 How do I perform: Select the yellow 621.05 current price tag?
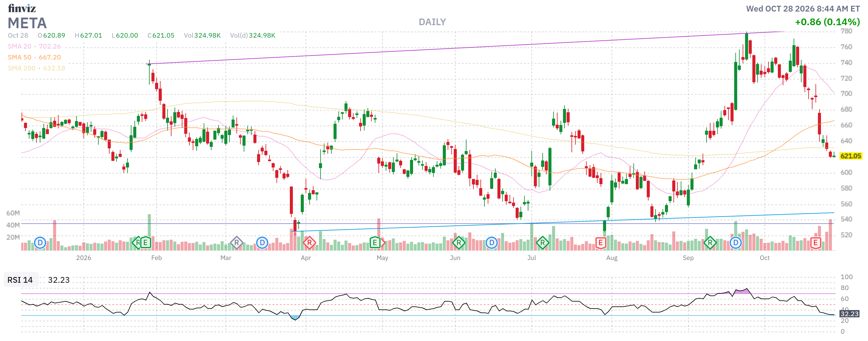850,156
